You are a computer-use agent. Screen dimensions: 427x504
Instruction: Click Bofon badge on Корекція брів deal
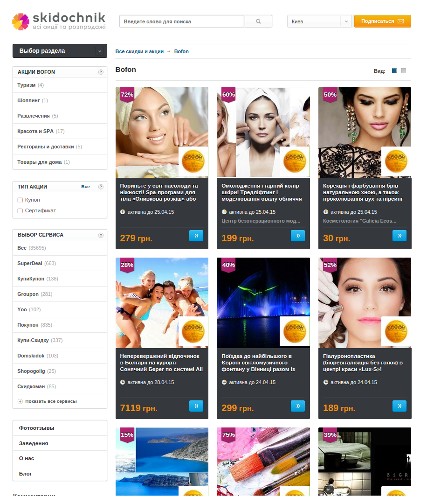coord(396,161)
